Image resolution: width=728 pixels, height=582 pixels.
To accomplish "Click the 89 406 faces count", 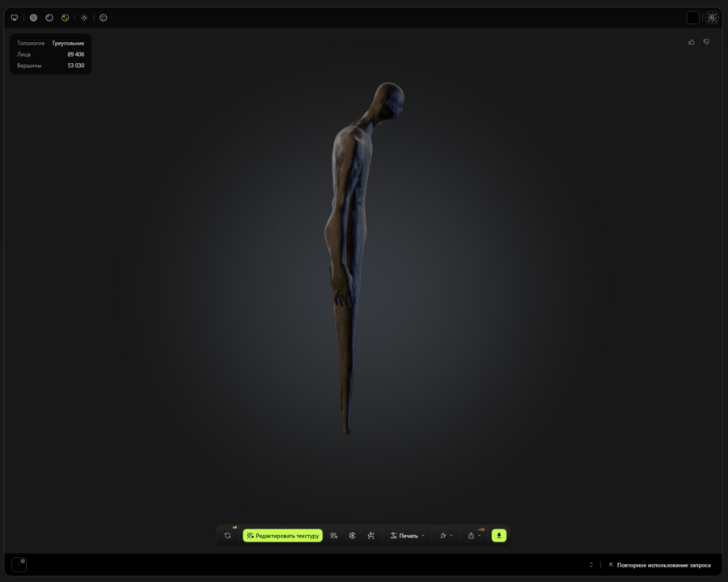I will (76, 54).
